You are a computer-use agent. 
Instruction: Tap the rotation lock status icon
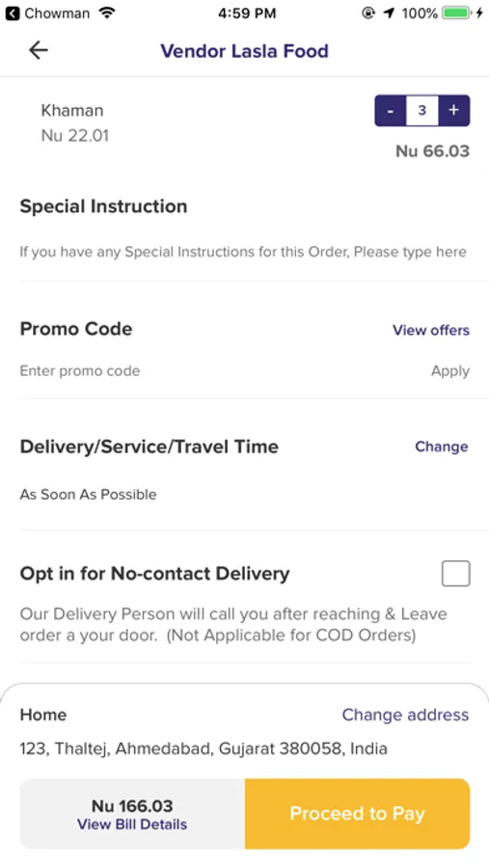pyautogui.click(x=368, y=13)
